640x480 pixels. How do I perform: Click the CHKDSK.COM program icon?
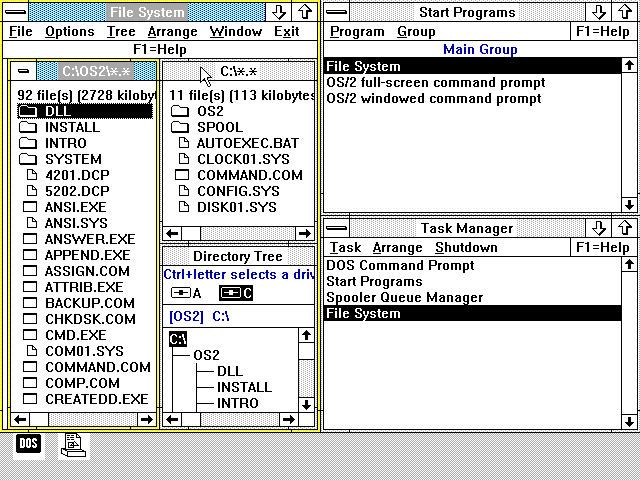30,319
